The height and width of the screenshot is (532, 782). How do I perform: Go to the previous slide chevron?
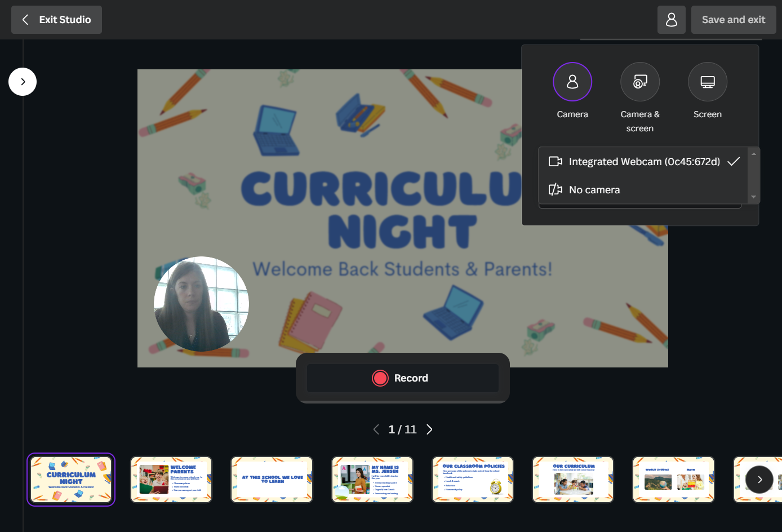[x=376, y=429]
